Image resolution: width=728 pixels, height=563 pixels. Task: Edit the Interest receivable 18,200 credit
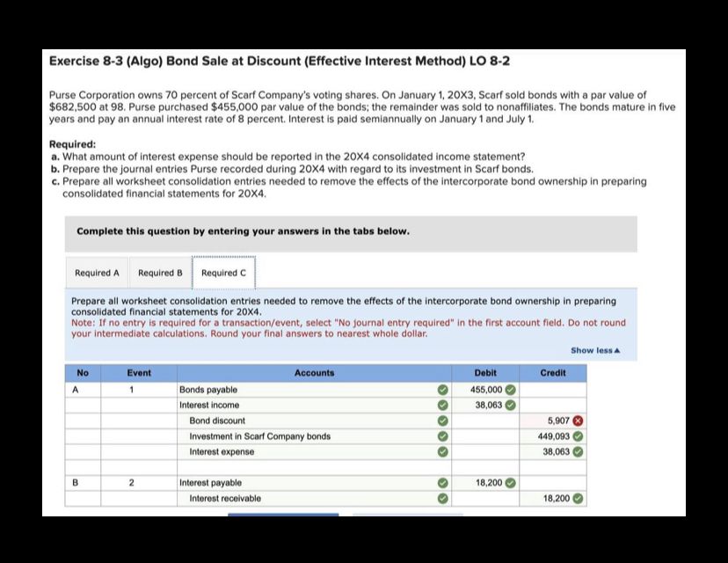point(553,499)
